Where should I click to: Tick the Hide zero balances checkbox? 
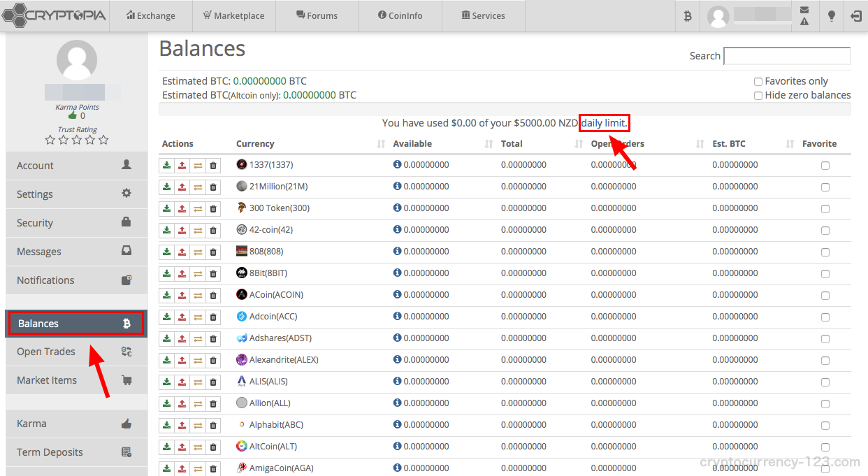coord(758,96)
